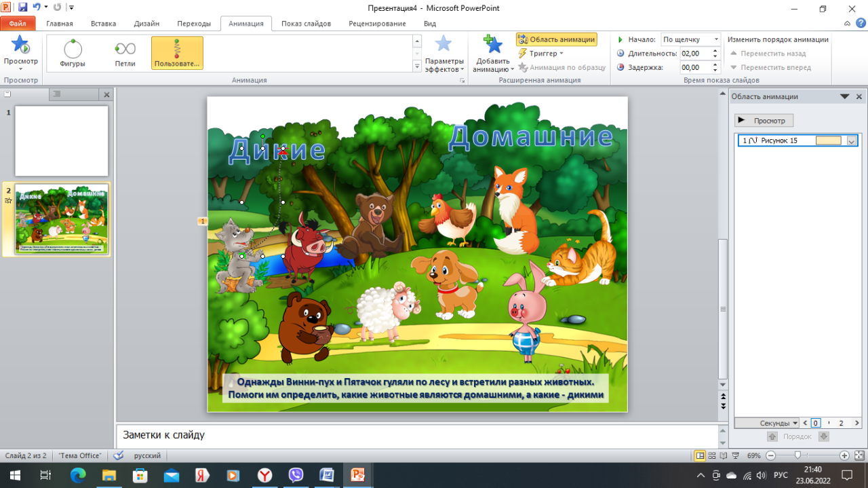Open the Просмотр animation preview button
Screen dimensions: 868x488
pos(21,54)
